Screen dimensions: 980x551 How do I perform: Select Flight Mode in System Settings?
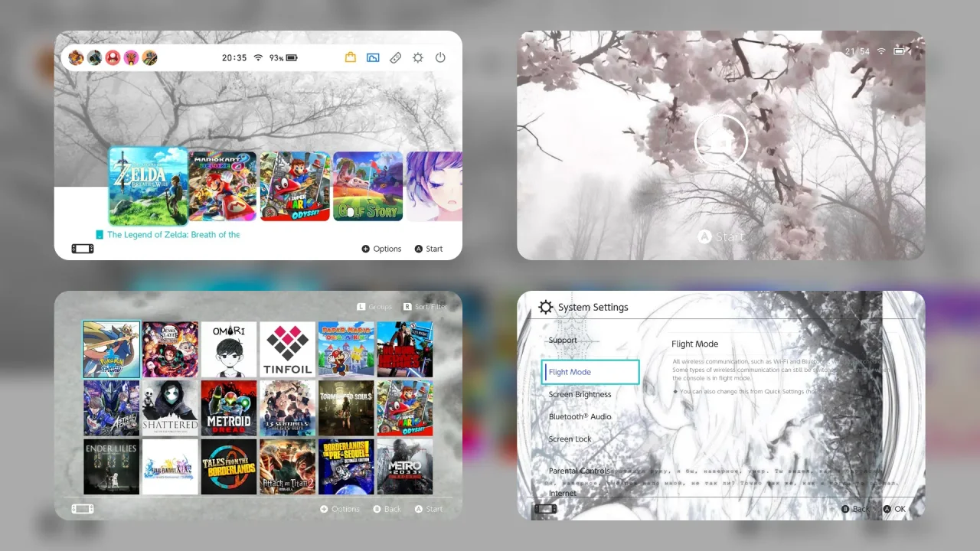[590, 372]
